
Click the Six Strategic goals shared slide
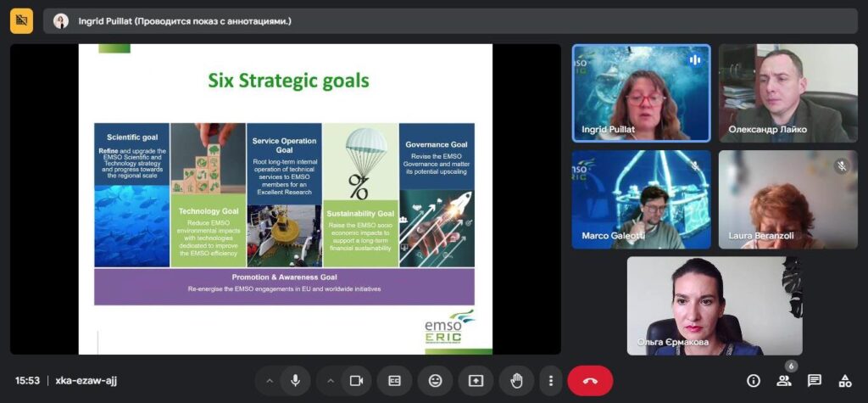click(286, 199)
